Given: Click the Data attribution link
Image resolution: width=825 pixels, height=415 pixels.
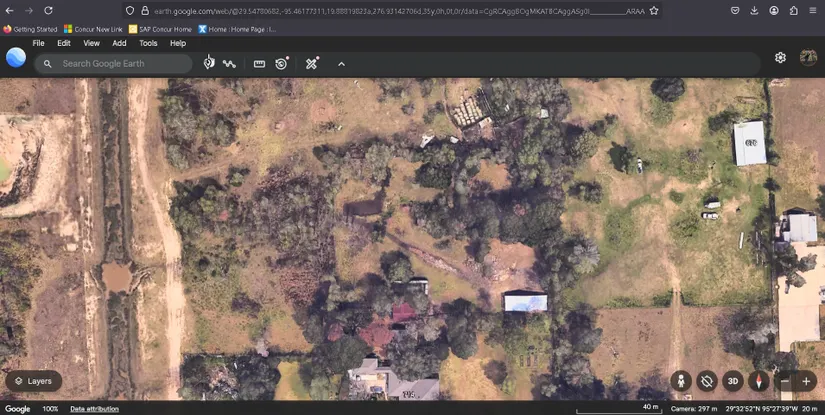Looking at the screenshot, I should pos(94,409).
